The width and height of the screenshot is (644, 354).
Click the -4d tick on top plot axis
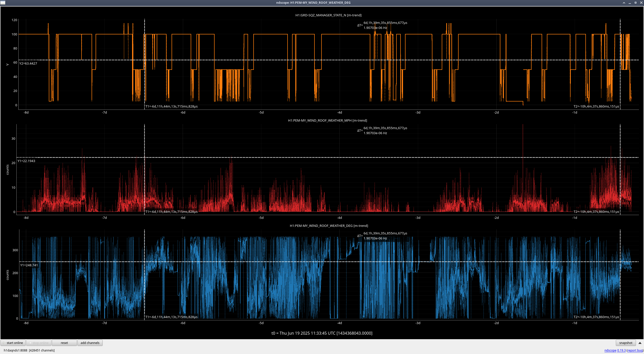click(340, 112)
